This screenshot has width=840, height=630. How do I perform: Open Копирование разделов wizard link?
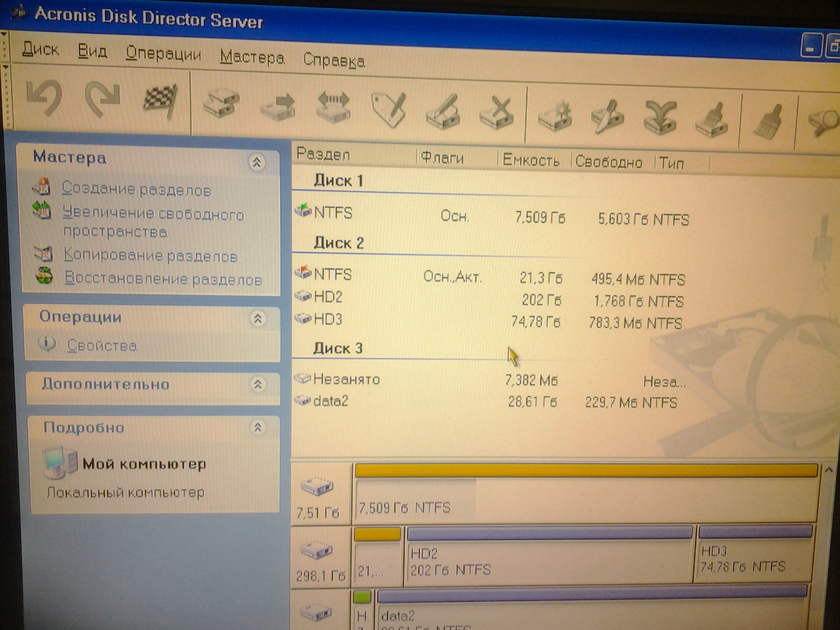click(x=151, y=256)
